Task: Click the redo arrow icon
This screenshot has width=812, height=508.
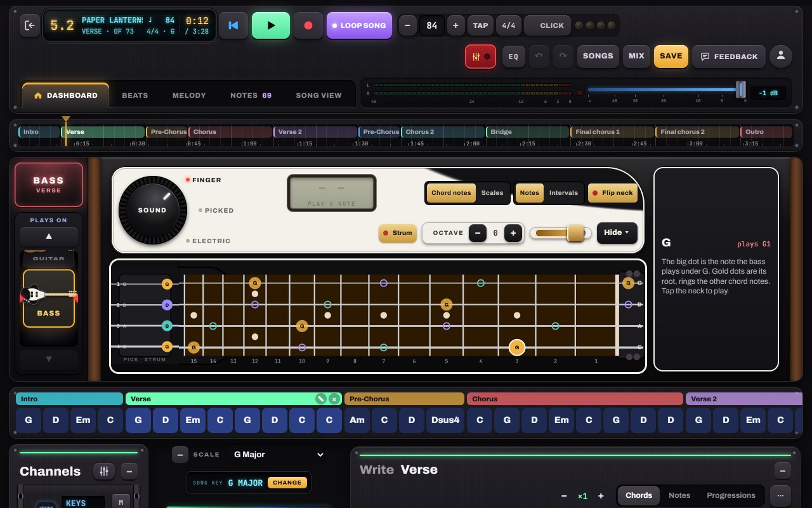Action: coord(563,56)
